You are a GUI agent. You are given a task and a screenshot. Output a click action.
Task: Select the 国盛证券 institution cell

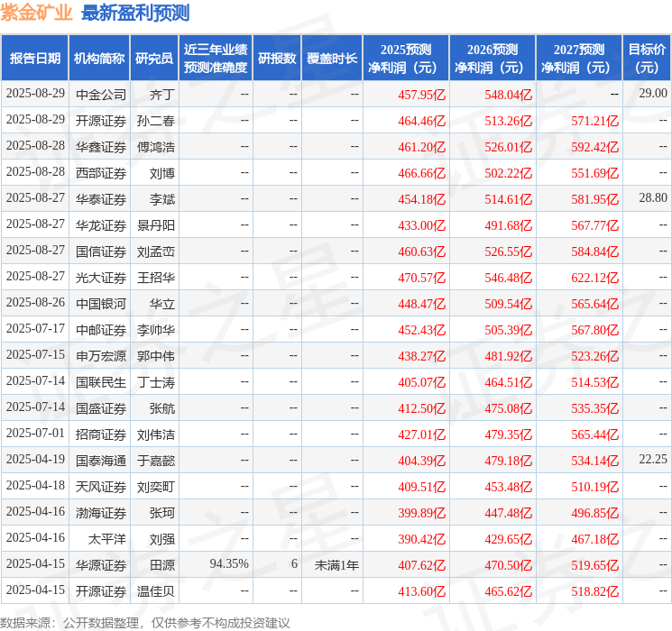point(101,408)
